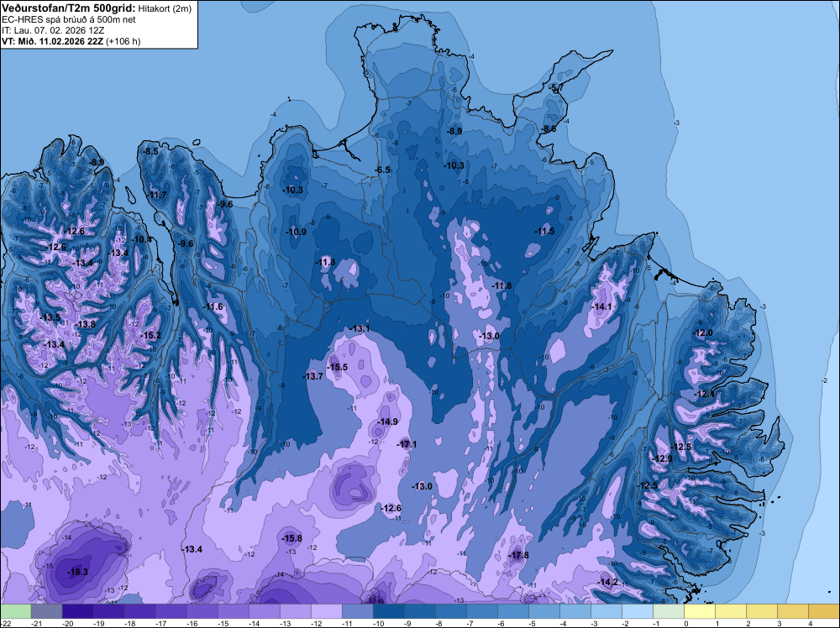Select the light green legend swatch labeled -22
Image resolution: width=840 pixels, height=628 pixels.
coord(16,611)
